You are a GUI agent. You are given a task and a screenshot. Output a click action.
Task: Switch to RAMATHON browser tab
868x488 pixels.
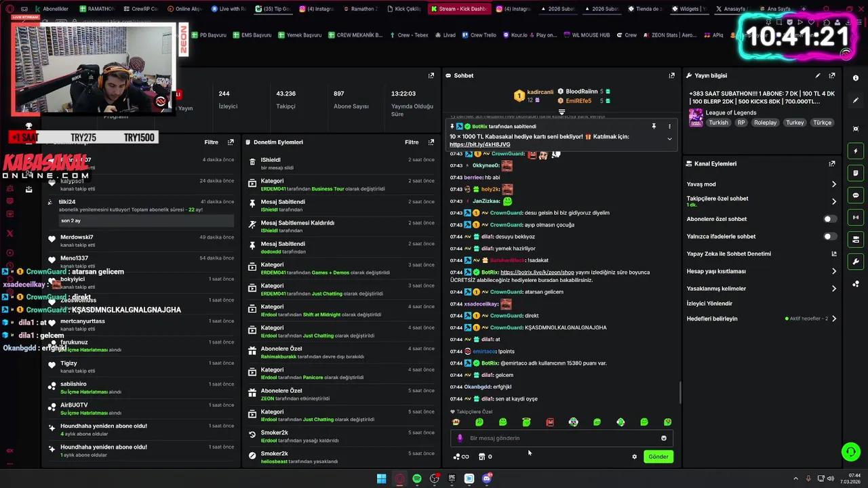click(x=97, y=9)
